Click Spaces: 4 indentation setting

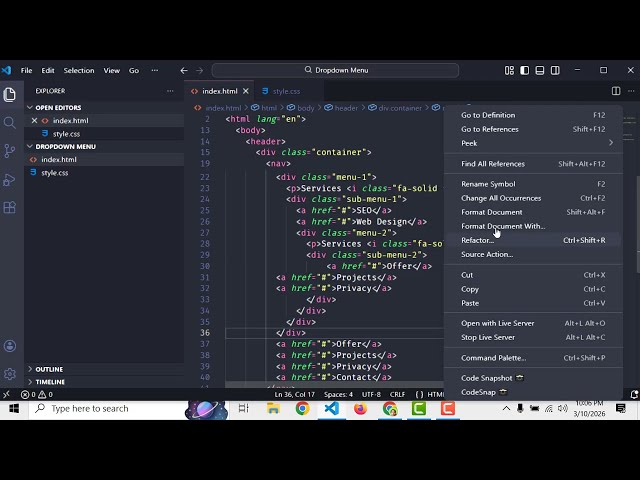338,394
